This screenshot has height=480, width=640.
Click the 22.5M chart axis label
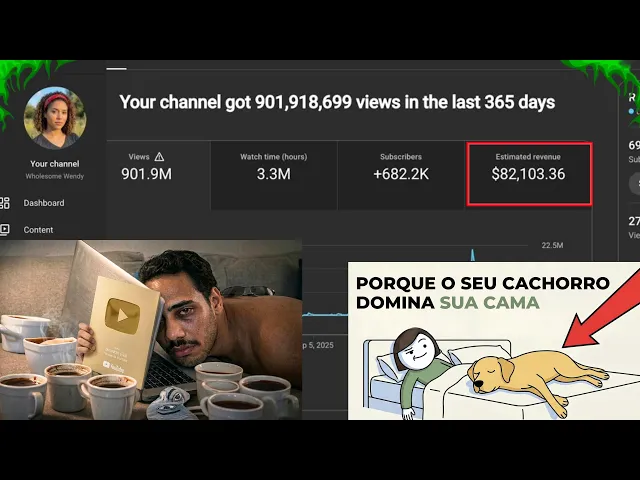552,245
